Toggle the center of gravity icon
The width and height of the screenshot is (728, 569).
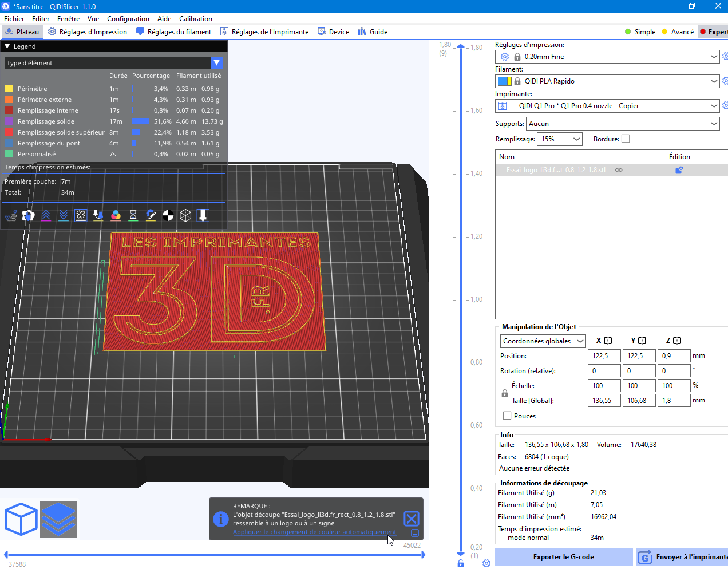coord(168,215)
